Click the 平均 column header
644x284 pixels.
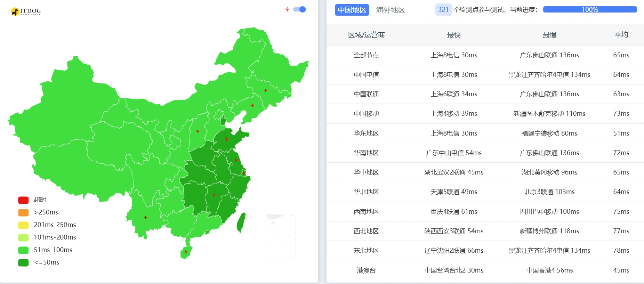coord(621,35)
